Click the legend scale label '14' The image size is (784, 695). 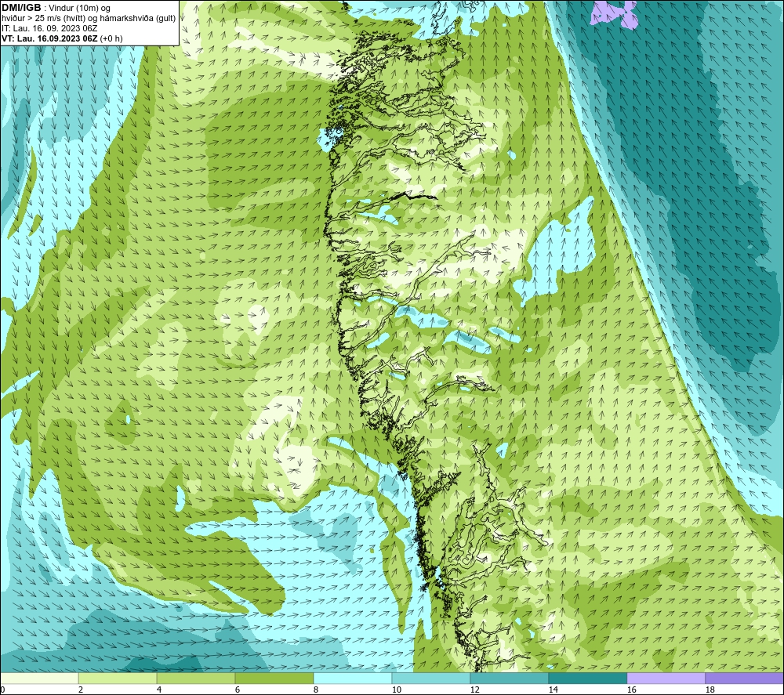click(x=553, y=690)
